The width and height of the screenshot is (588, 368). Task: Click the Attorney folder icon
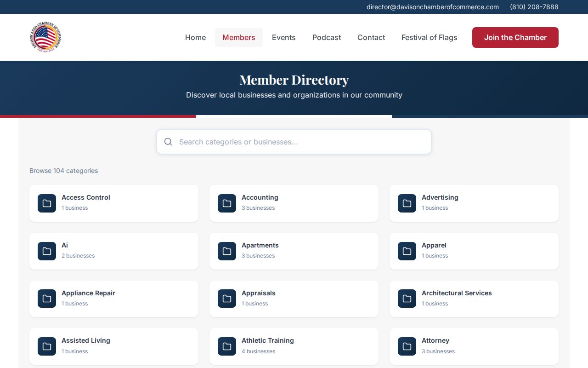[407, 346]
